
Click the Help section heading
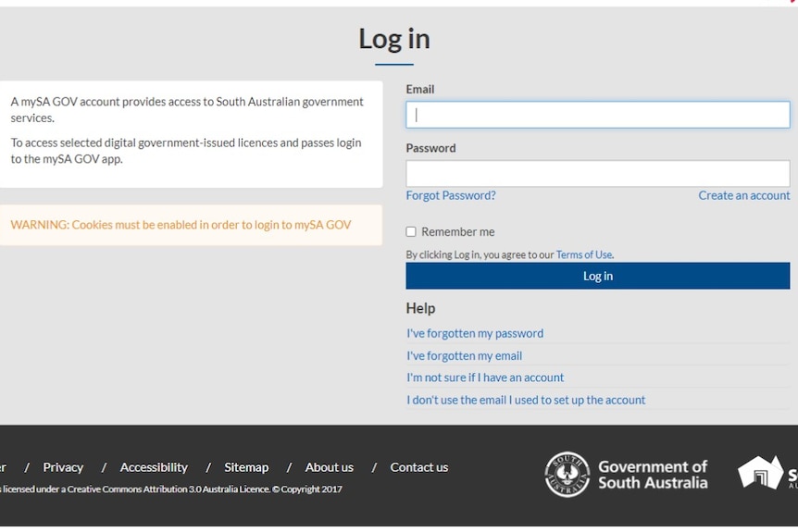(x=420, y=308)
